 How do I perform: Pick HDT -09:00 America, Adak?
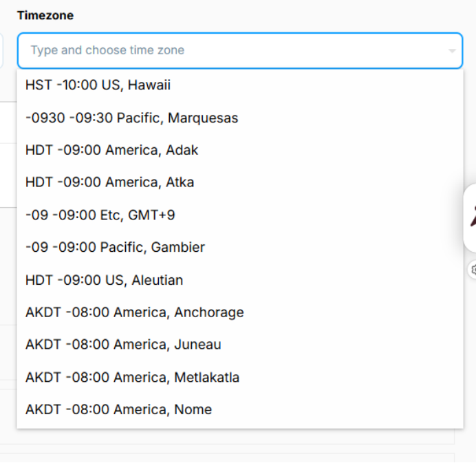[111, 150]
